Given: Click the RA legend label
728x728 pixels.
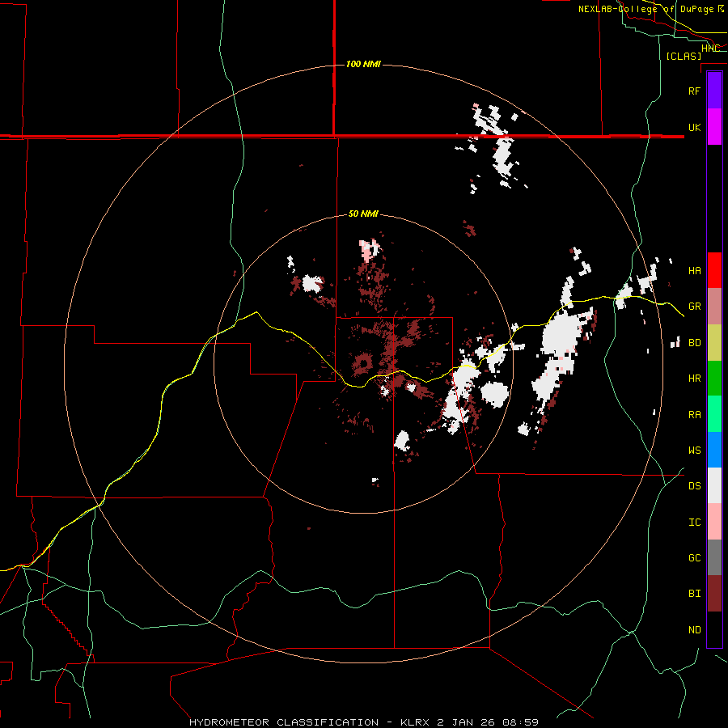Looking at the screenshot, I should [x=694, y=415].
